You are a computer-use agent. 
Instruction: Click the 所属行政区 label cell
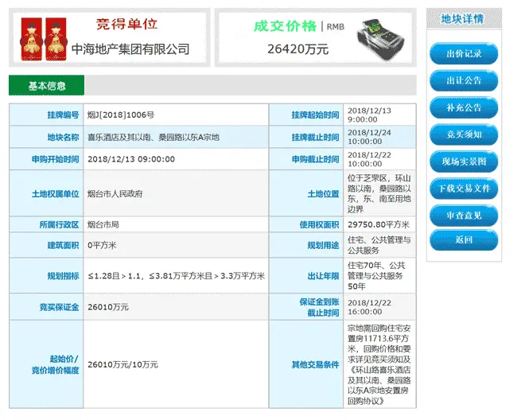[46, 224]
